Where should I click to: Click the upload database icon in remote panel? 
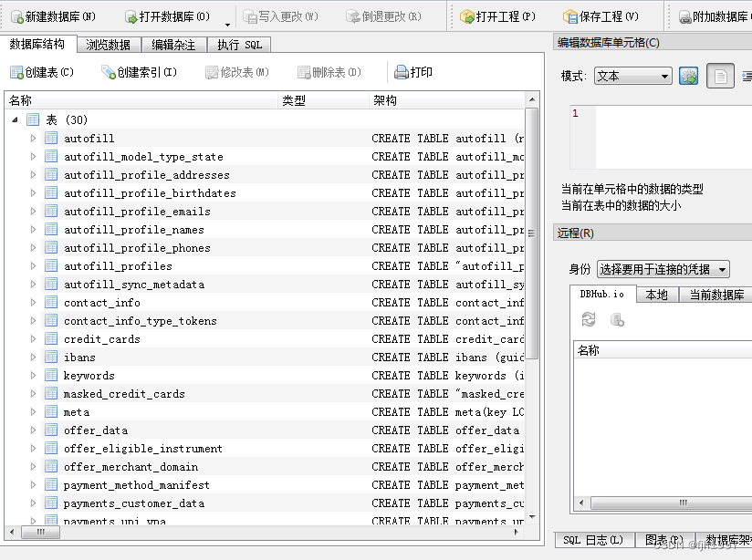(617, 319)
